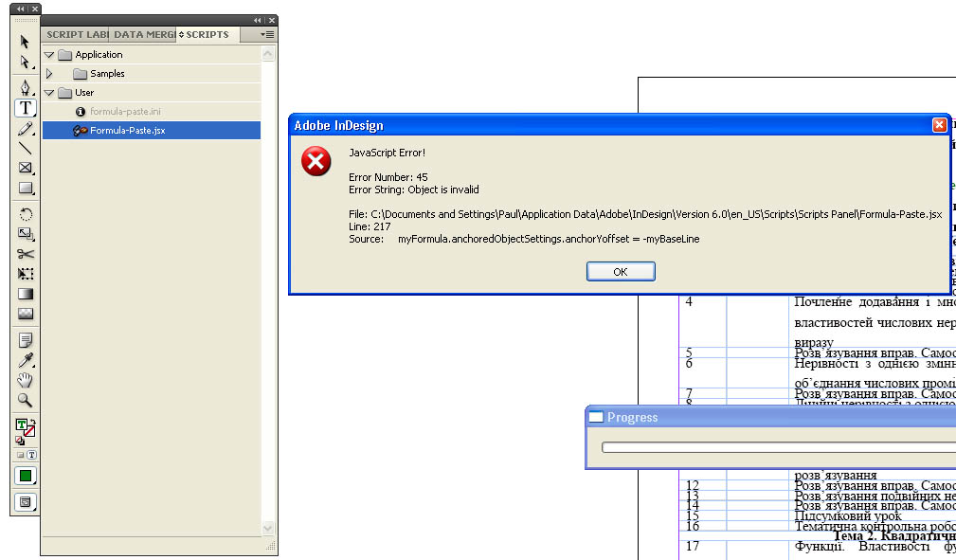Select the Type tool
The height and width of the screenshot is (560, 956).
pos(25,108)
